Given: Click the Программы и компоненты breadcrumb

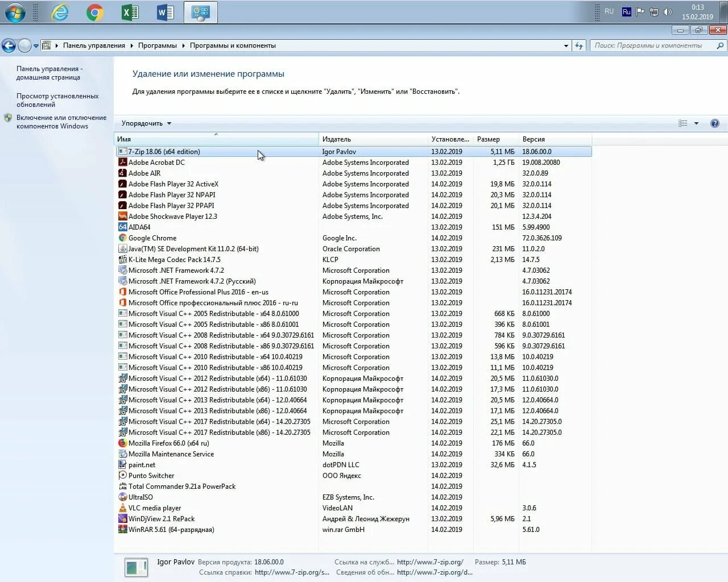Looking at the screenshot, I should pyautogui.click(x=233, y=45).
